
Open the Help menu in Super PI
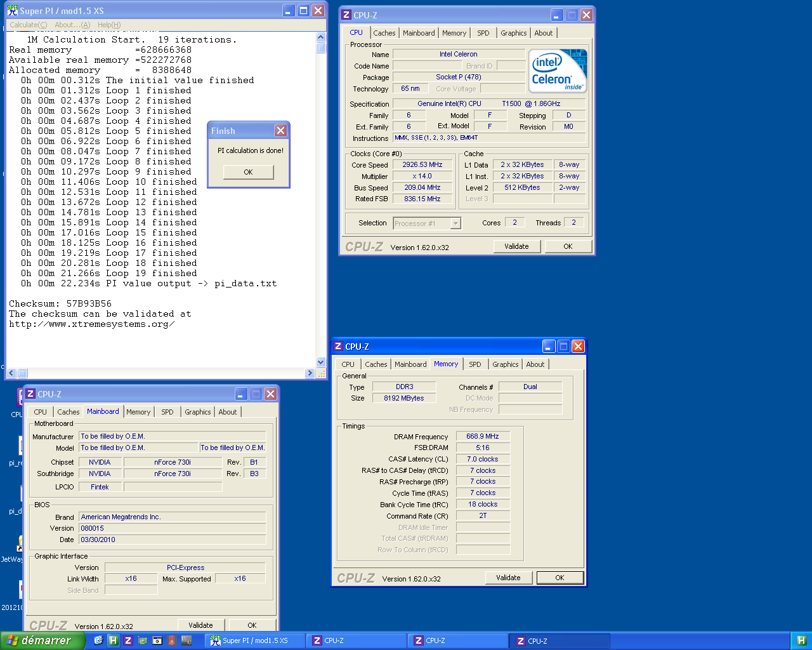[x=109, y=25]
